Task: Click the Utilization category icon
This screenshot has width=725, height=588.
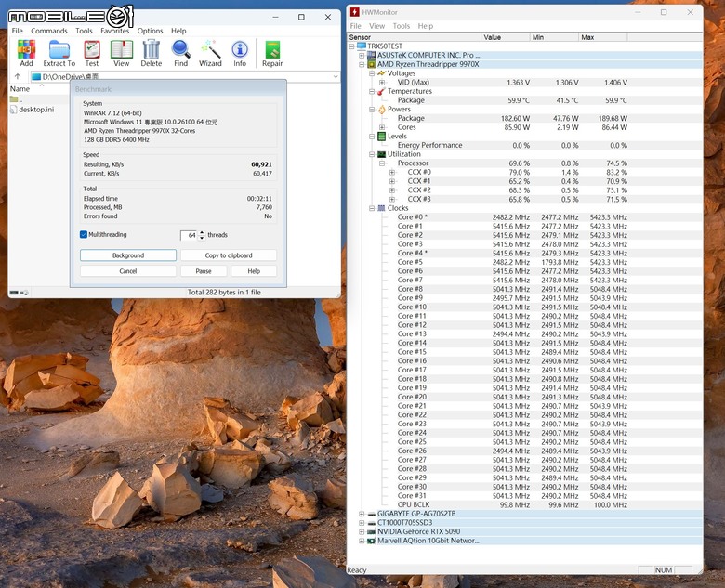Action: [381, 154]
